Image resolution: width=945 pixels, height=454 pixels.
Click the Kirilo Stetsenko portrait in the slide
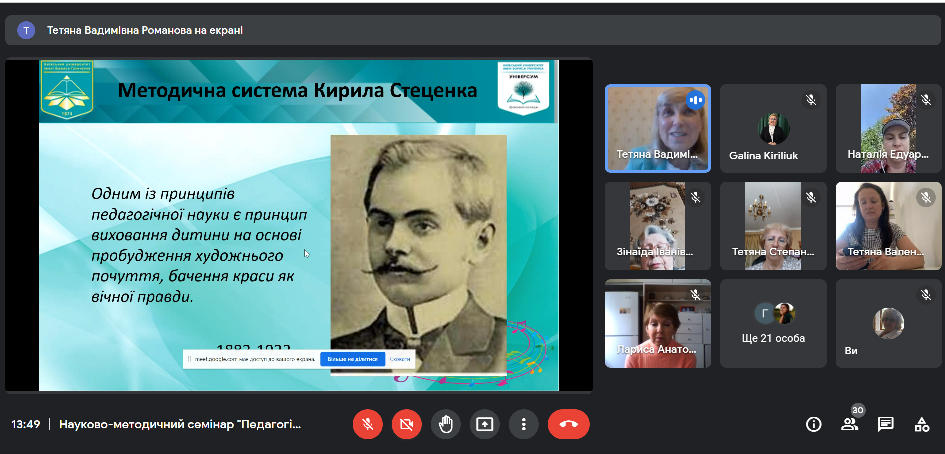(x=419, y=254)
